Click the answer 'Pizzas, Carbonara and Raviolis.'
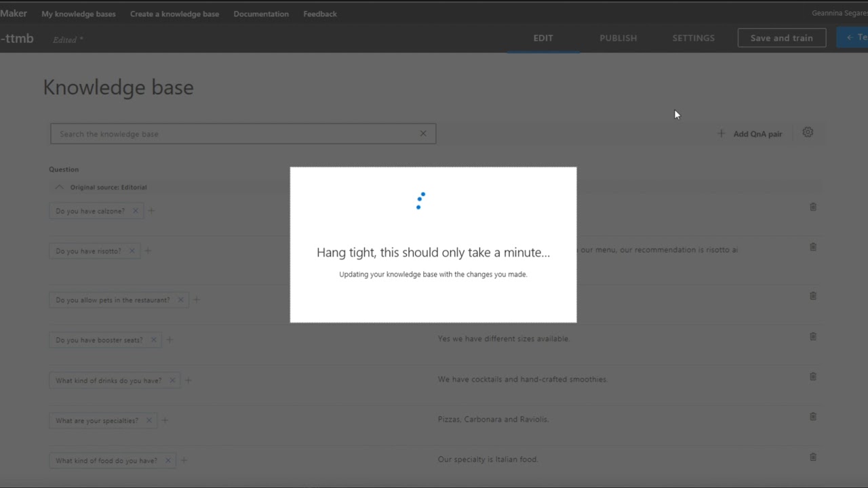Screen dimensions: 868x488 (493, 420)
